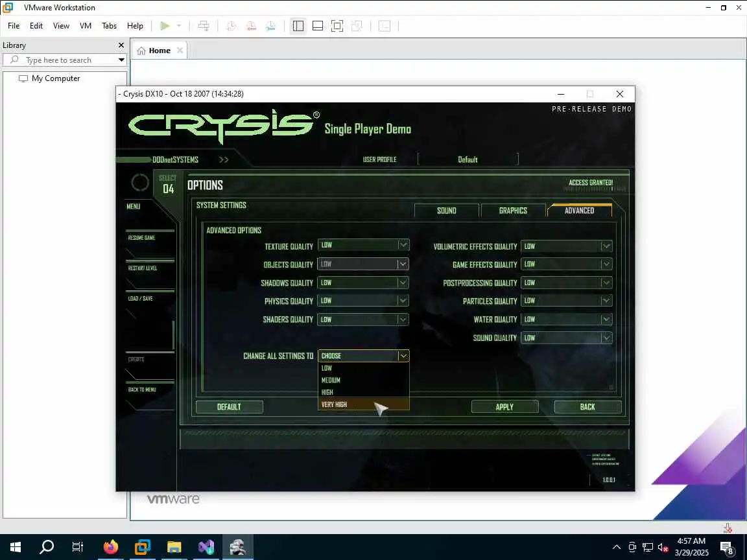Click the Visual Studio taskbar icon

coord(206,546)
